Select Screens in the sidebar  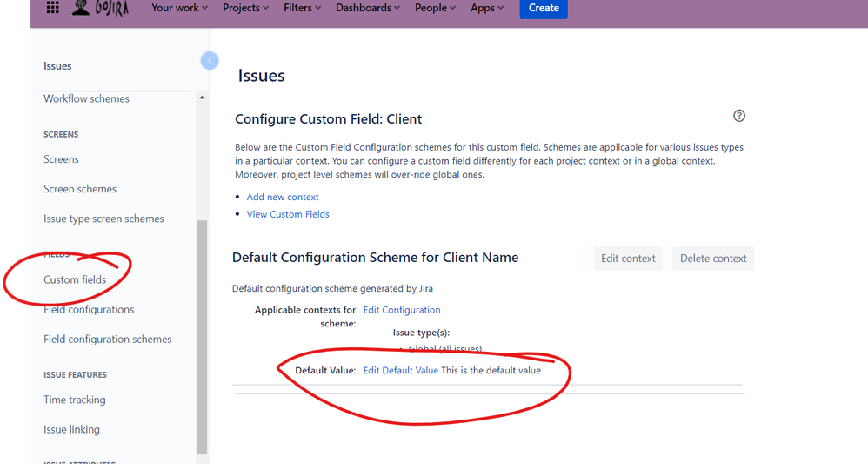point(61,159)
